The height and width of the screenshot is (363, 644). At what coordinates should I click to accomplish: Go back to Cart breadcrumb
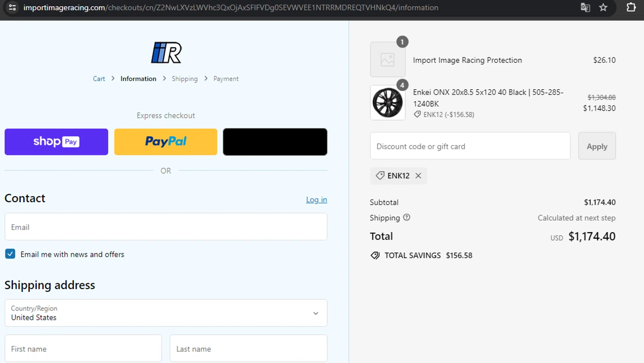[x=99, y=79]
